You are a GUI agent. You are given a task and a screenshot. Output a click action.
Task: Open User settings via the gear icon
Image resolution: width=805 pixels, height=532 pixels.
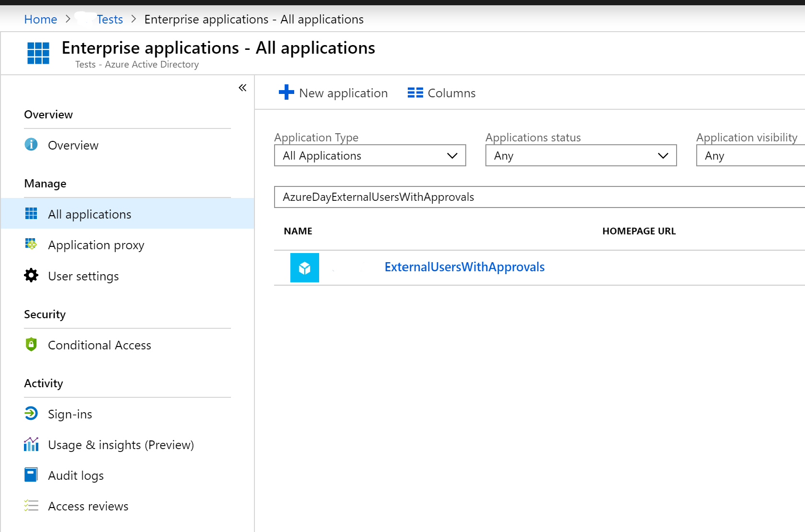31,275
